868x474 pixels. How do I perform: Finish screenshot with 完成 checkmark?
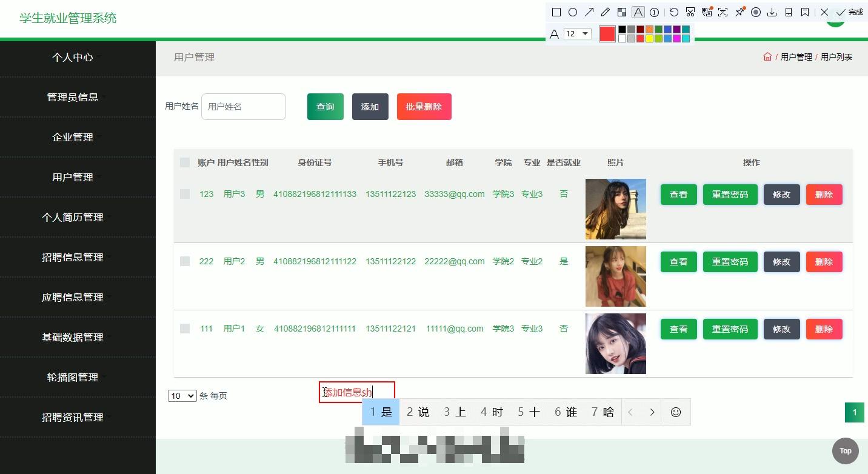(849, 12)
